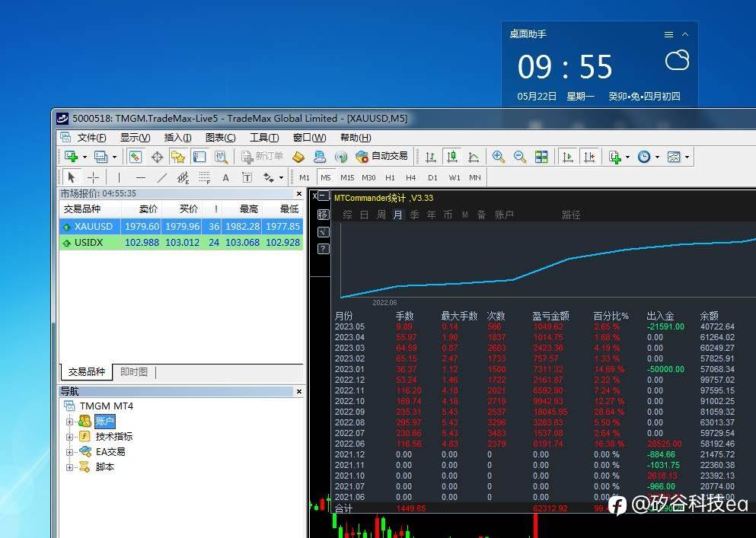Select the Fibonacci retracement tool
Image resolution: width=756 pixels, height=538 pixels.
205,177
